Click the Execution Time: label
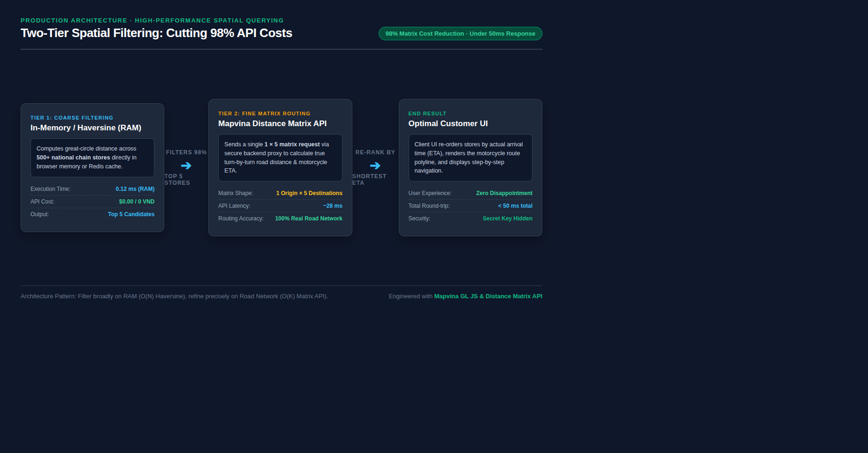Image resolution: width=868 pixels, height=453 pixels. click(x=50, y=189)
